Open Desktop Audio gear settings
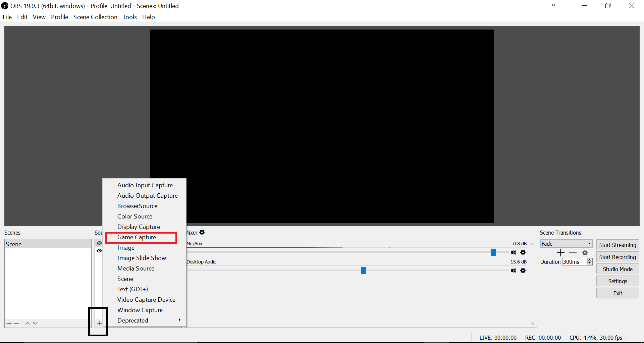The width and height of the screenshot is (644, 343). tap(523, 271)
